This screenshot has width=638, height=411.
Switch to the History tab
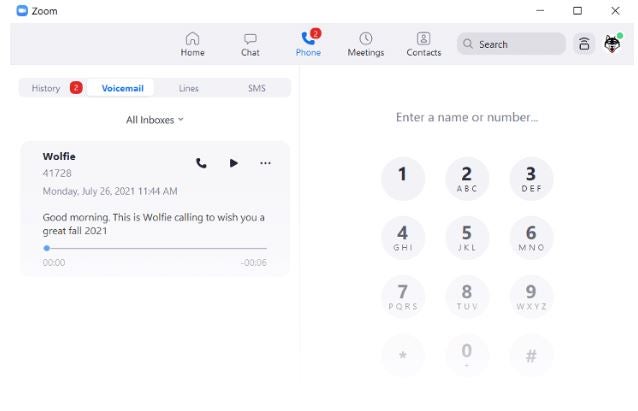click(x=46, y=88)
